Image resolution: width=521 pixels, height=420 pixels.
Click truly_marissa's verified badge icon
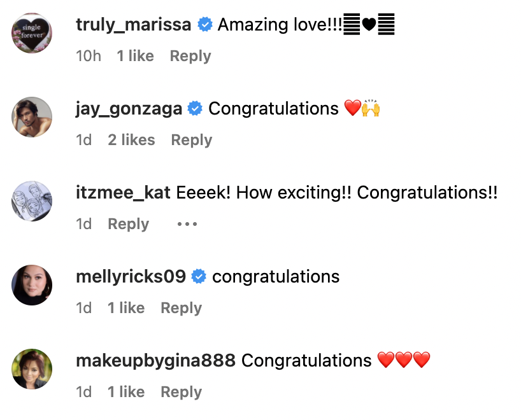204,24
